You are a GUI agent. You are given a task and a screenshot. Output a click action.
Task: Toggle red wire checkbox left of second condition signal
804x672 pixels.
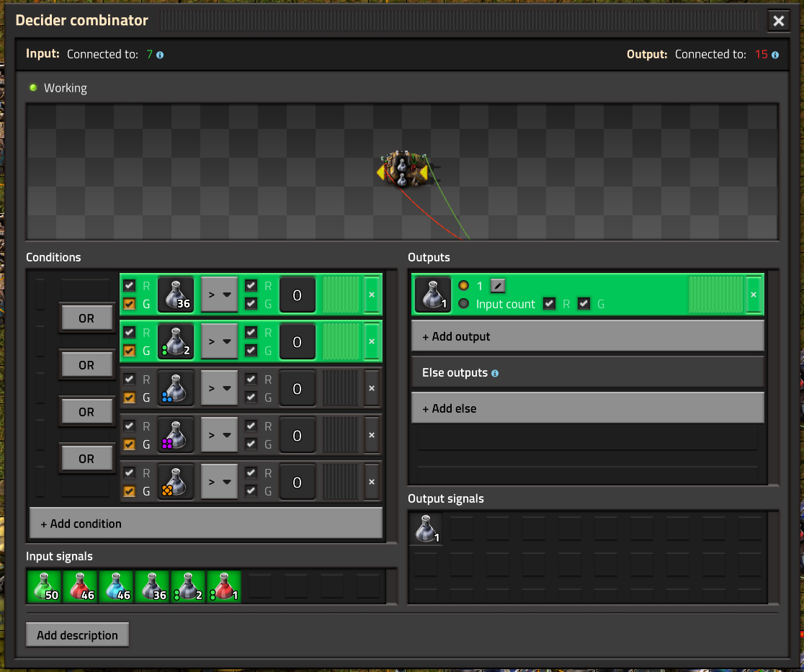(x=129, y=332)
